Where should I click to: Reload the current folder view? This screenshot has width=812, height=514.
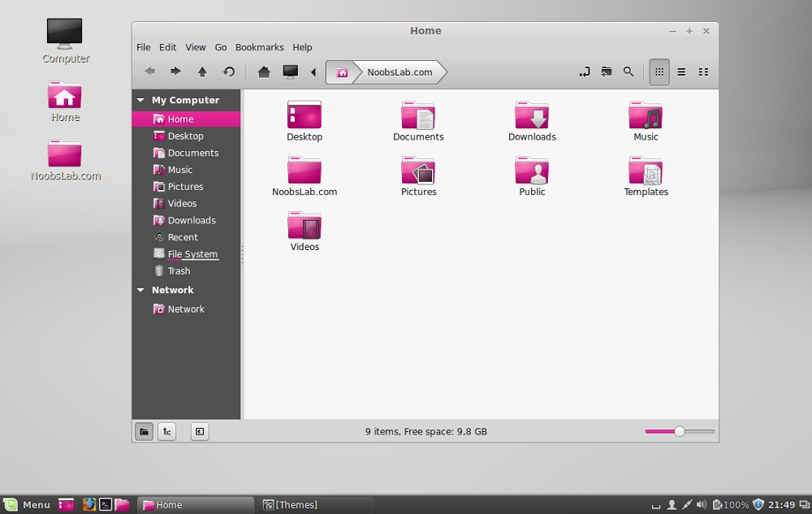[x=229, y=72]
